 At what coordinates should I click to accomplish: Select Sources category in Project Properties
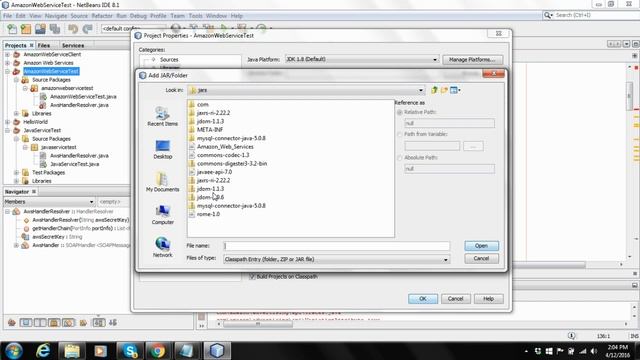pyautogui.click(x=169, y=60)
